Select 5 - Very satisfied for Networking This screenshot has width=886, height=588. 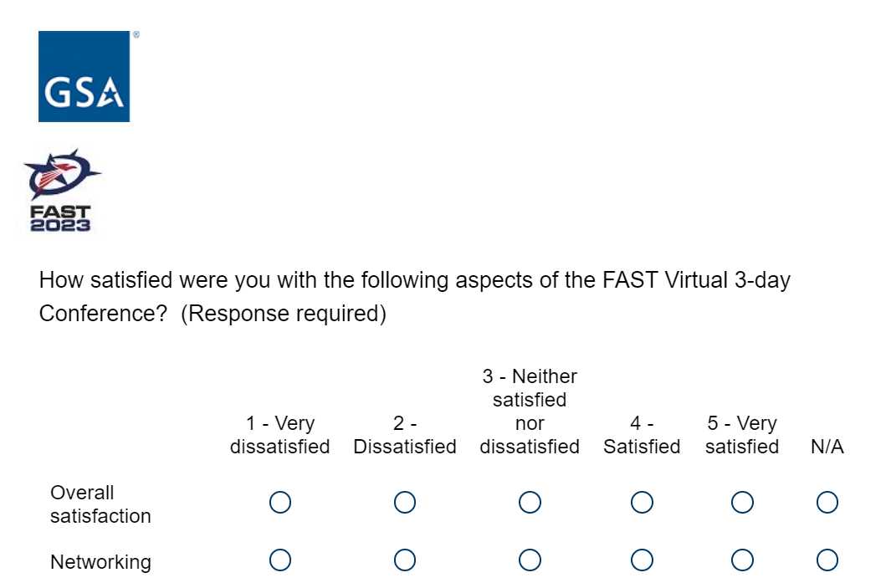(742, 560)
